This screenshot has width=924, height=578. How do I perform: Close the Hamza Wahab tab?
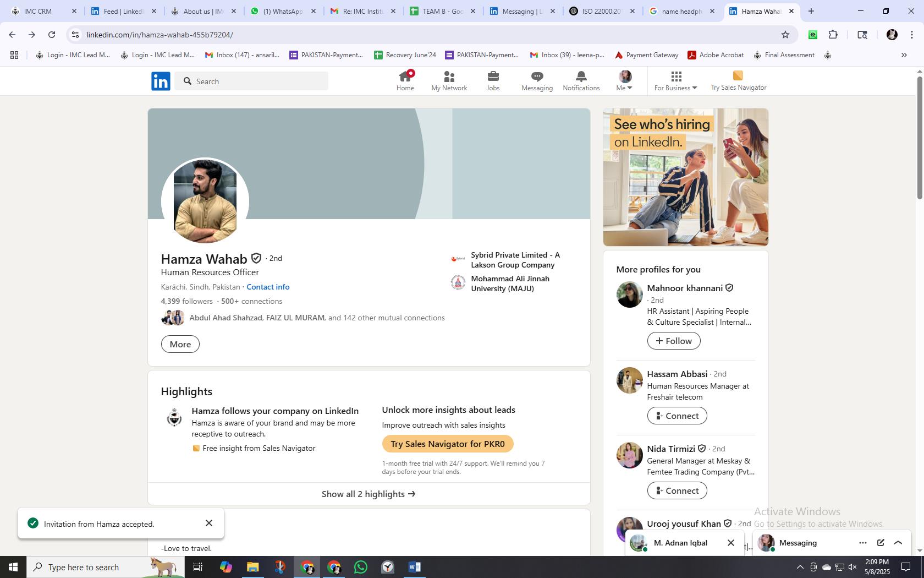(791, 11)
